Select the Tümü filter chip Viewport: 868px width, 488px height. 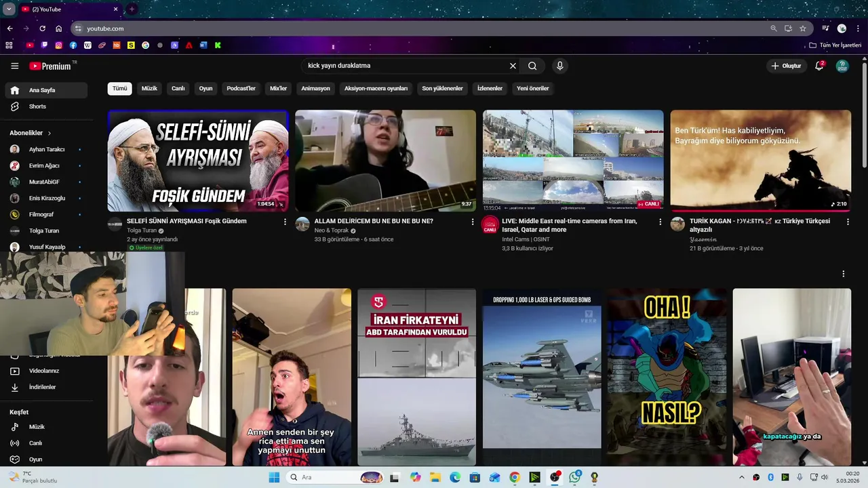pyautogui.click(x=119, y=89)
